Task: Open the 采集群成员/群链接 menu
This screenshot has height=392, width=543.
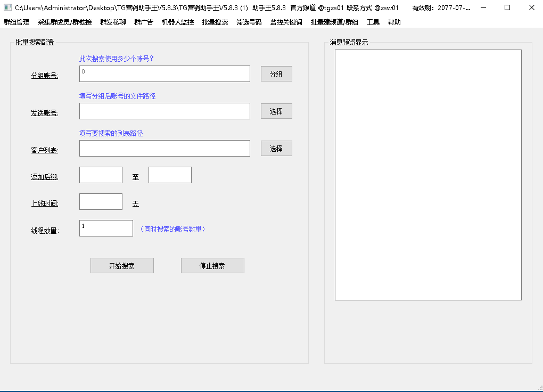Action: 64,22
